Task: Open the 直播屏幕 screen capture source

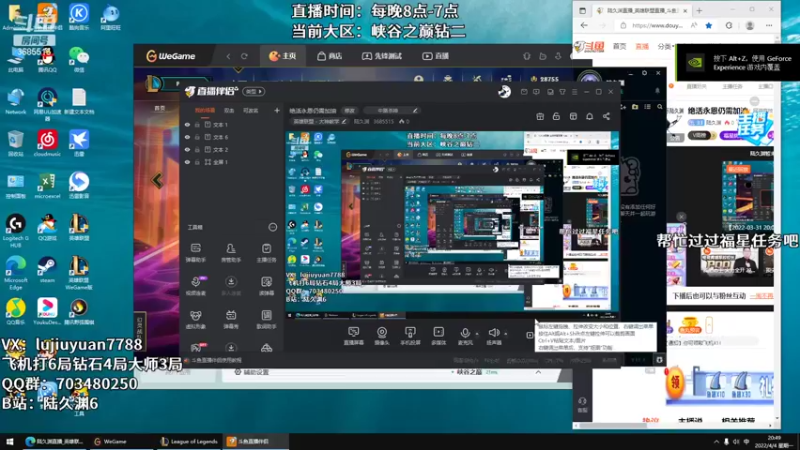Action: coord(353,336)
